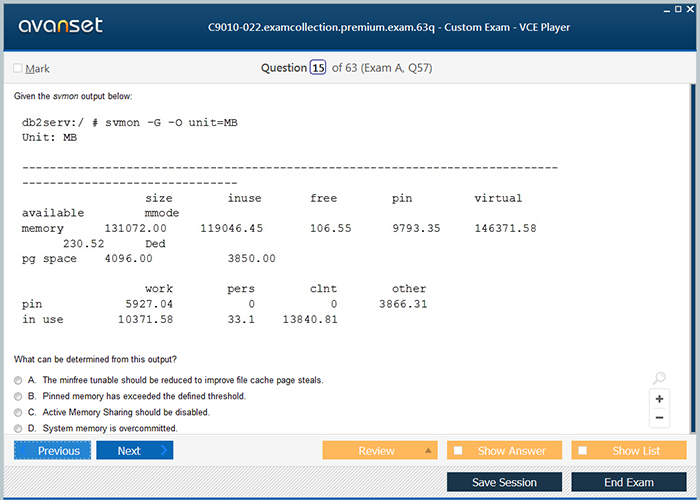Click the question number field showing 15
This screenshot has width=700, height=500.
[318, 68]
